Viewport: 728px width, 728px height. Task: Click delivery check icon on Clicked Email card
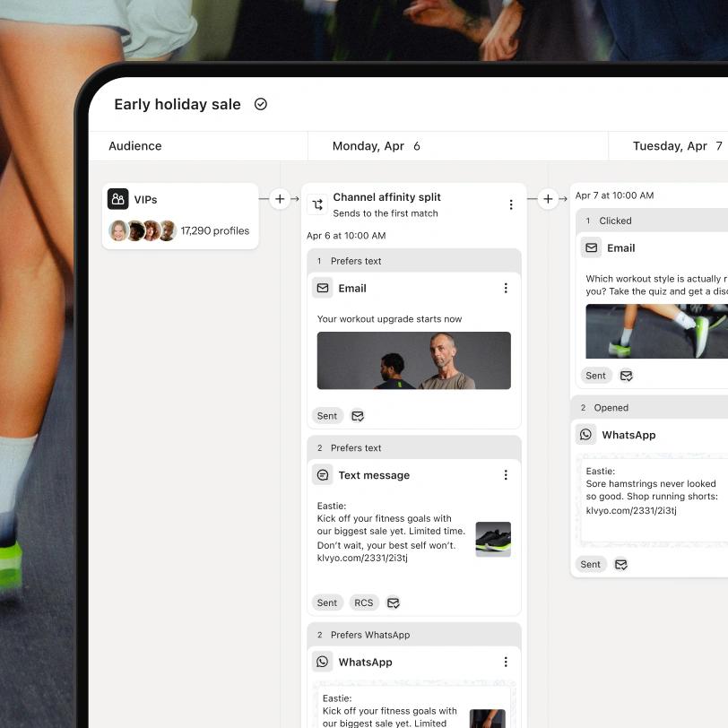pyautogui.click(x=627, y=376)
